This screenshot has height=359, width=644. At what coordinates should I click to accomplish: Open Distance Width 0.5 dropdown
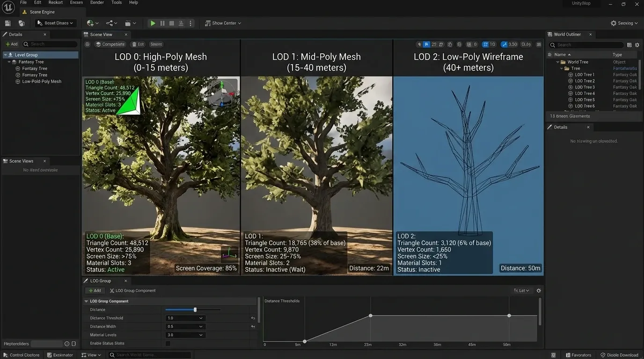[185, 327]
